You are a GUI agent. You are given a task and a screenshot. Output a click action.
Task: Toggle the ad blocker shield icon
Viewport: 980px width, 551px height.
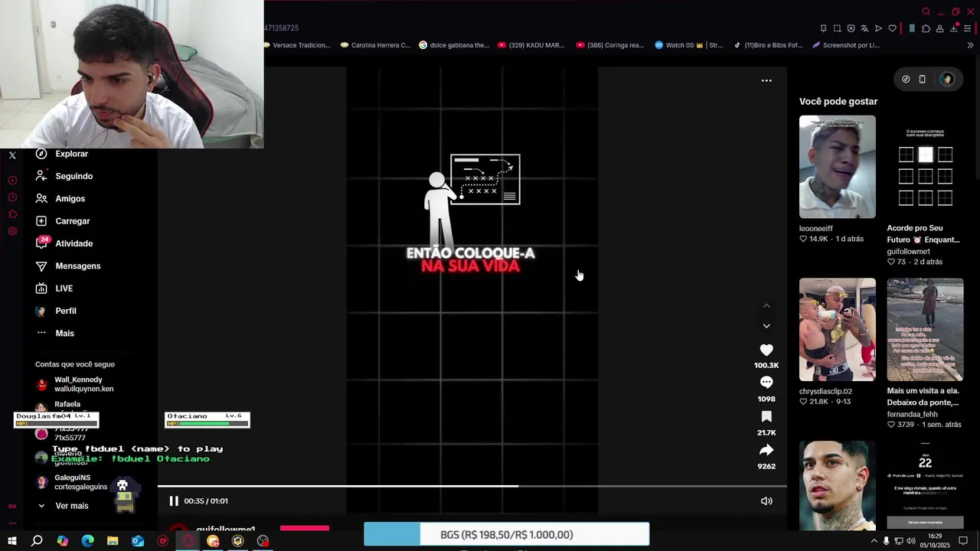[x=851, y=28]
